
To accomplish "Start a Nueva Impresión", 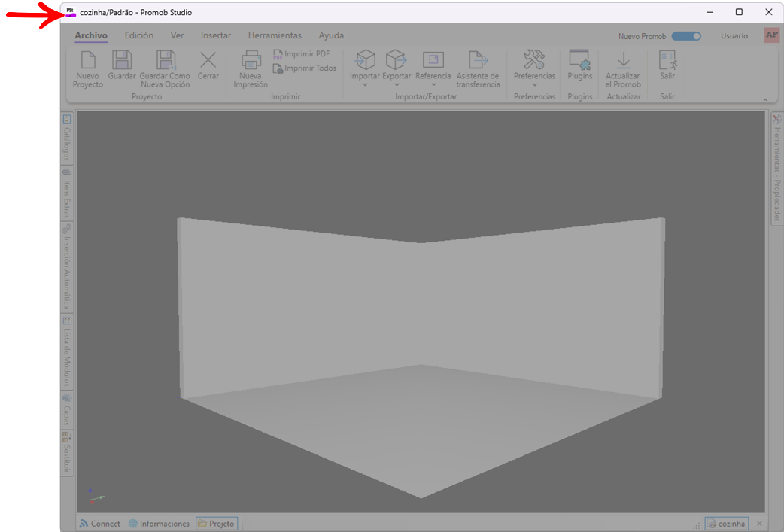I will [x=251, y=69].
